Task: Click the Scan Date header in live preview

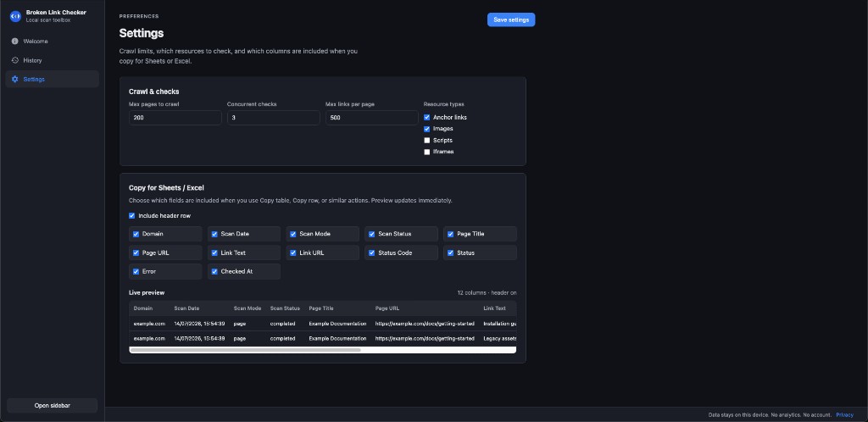Action: tap(186, 308)
